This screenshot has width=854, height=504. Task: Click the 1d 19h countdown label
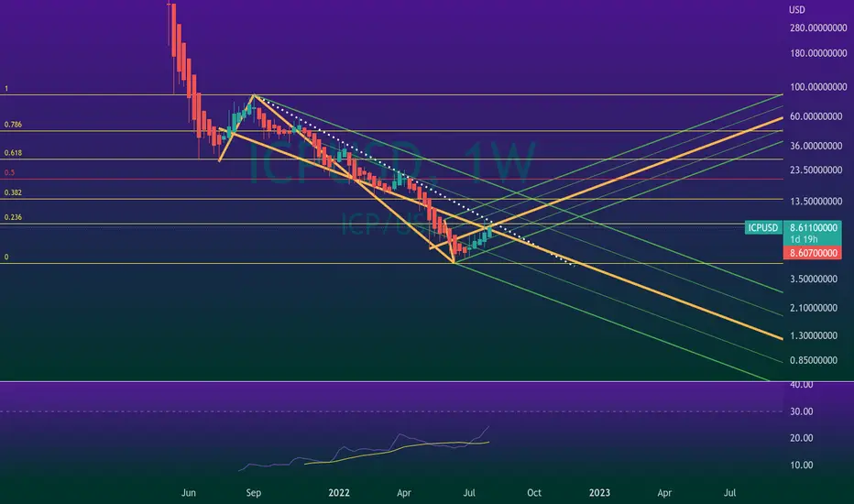(804, 240)
